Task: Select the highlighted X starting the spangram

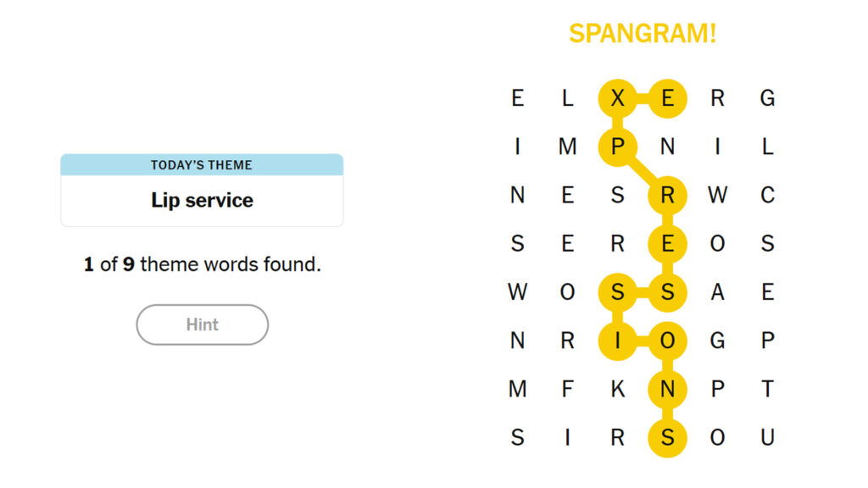Action: 617,98
